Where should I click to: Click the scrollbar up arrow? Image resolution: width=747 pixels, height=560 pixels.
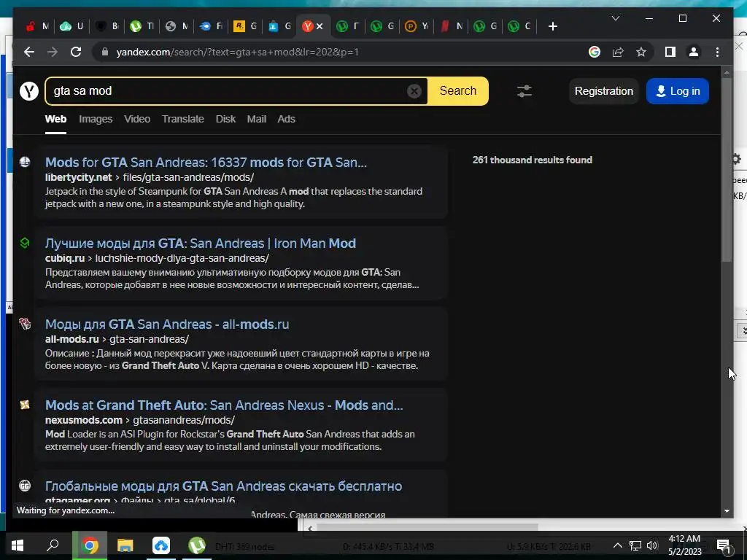pos(727,73)
